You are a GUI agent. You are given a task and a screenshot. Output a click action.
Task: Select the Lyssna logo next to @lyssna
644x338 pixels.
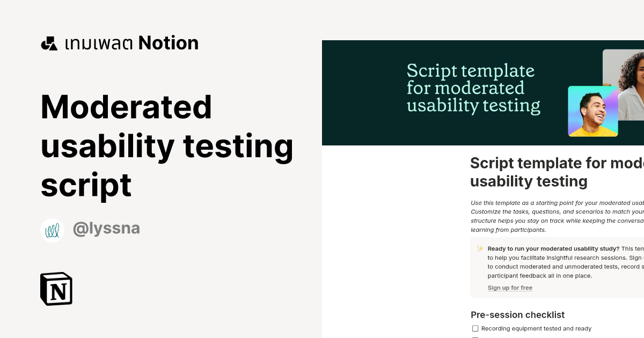(x=53, y=229)
